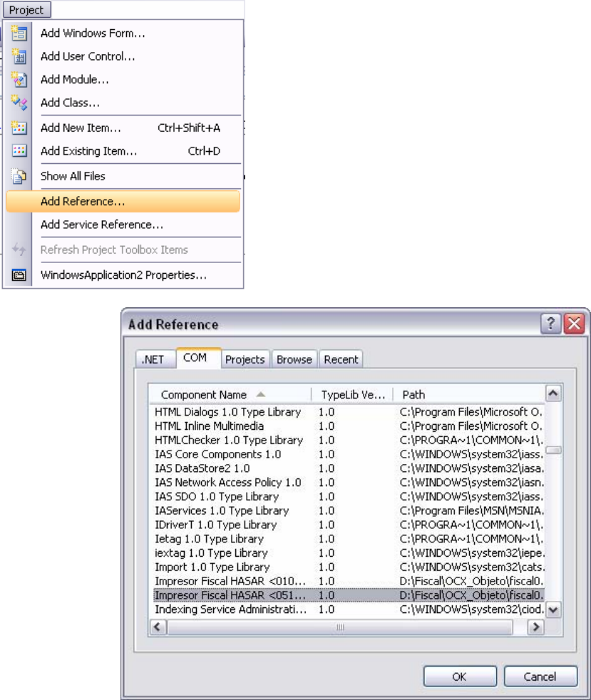Select Impresor Fiscal HASAR <010... row

[348, 581]
